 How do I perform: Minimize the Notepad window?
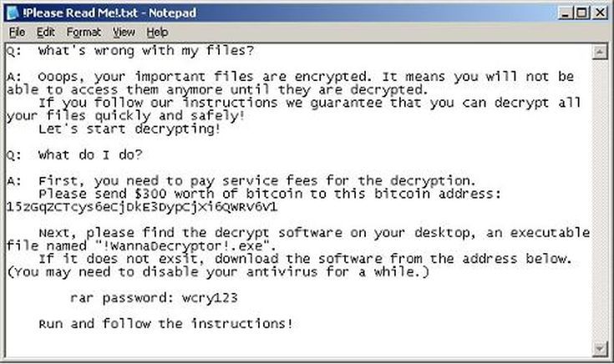pos(564,13)
